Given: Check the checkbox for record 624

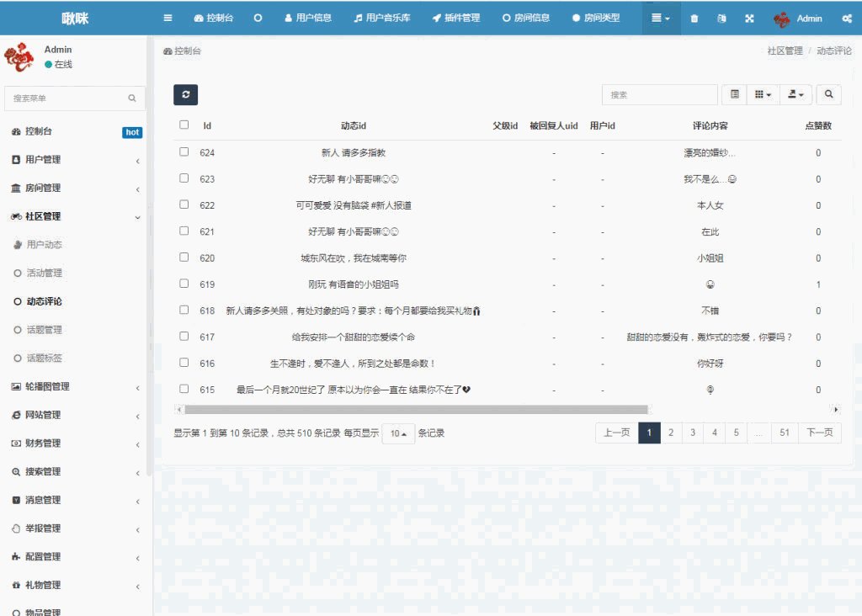Looking at the screenshot, I should [184, 152].
